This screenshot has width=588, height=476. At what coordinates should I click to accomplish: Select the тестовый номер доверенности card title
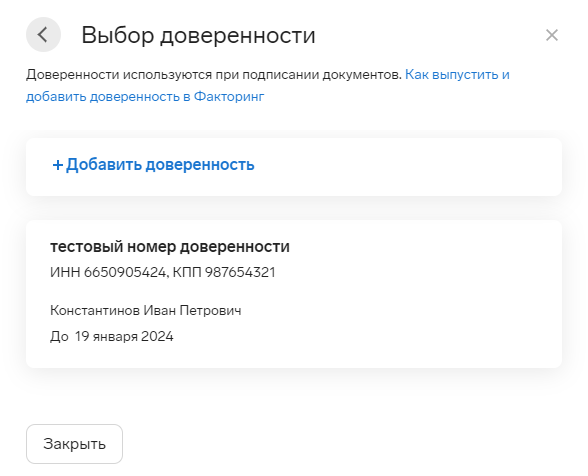tap(170, 246)
